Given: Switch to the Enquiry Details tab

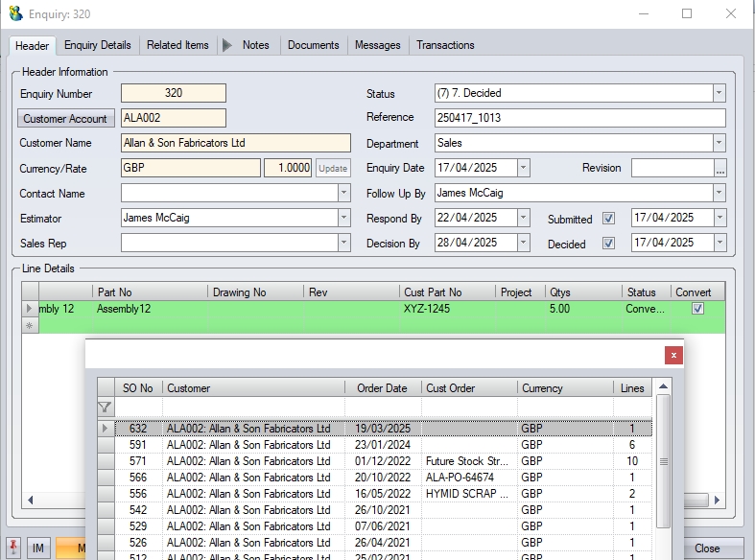Looking at the screenshot, I should point(98,45).
